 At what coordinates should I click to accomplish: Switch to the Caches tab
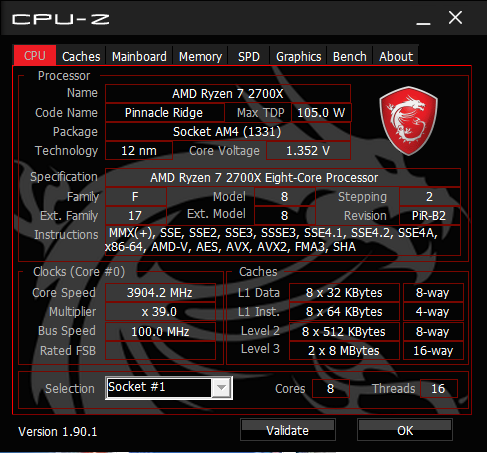pyautogui.click(x=81, y=56)
